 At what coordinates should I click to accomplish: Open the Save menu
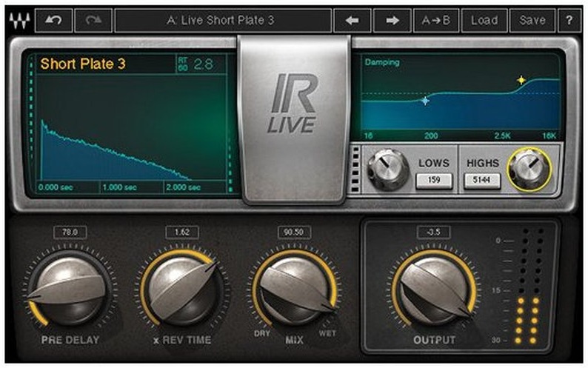point(532,20)
